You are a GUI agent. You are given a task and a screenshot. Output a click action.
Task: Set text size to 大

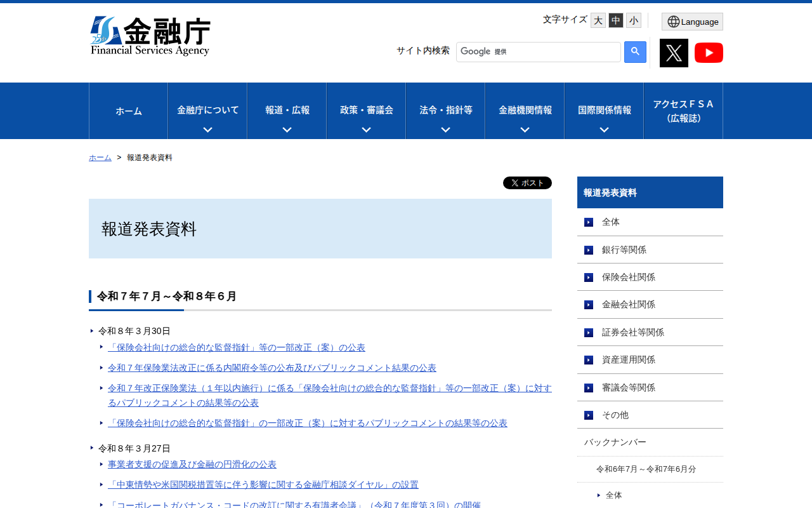click(598, 20)
